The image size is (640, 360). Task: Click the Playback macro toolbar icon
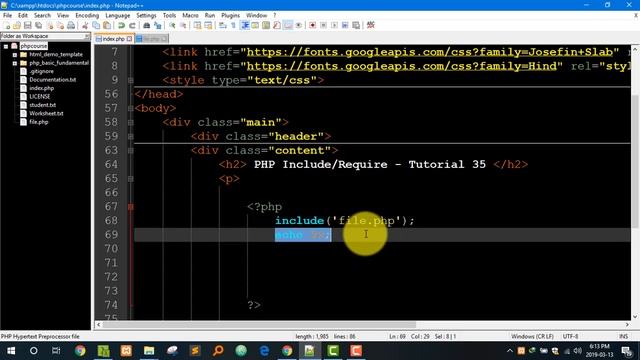[334, 25]
